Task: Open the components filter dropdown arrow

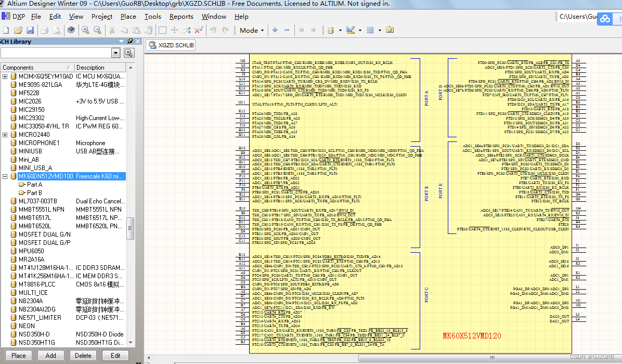Action: click(116, 53)
